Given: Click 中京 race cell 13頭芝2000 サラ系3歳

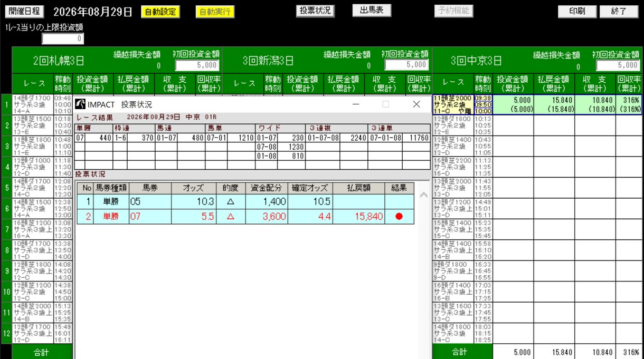Looking at the screenshot, I should coord(453,188).
